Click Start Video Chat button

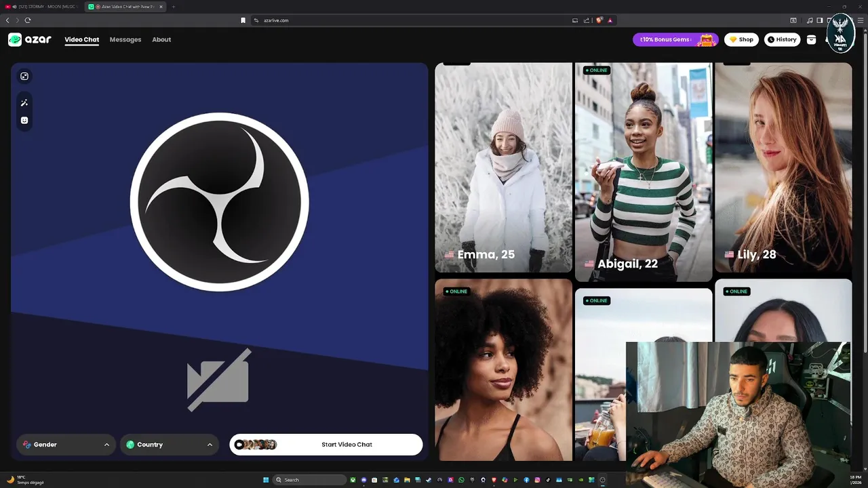pos(326,445)
